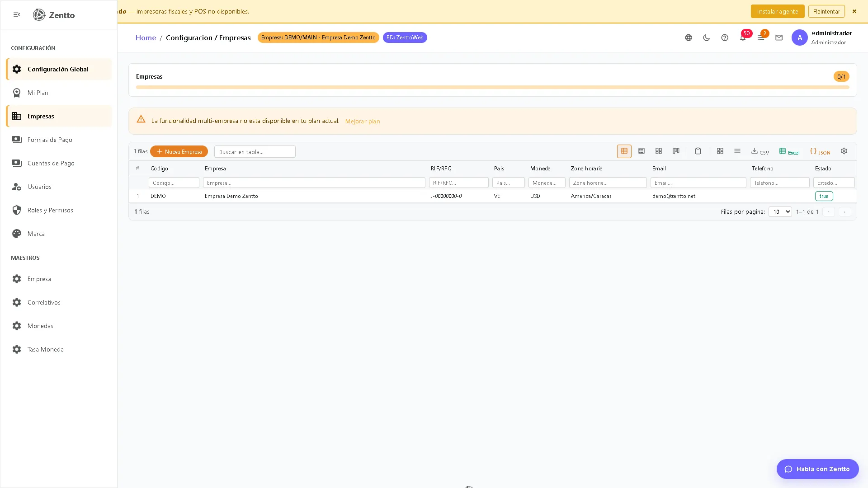Open the Empresa maestros item
Screen dimensions: 868x488
pyautogui.click(x=59, y=279)
